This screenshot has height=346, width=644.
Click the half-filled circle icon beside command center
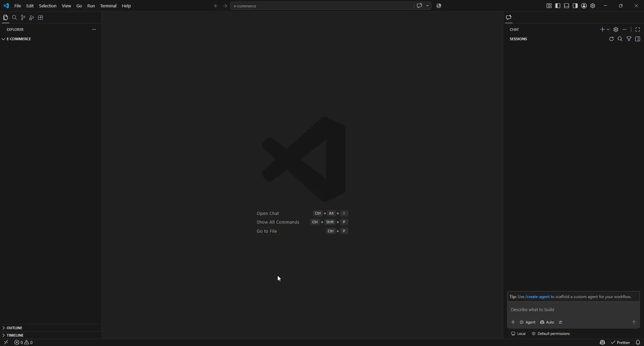(x=439, y=6)
